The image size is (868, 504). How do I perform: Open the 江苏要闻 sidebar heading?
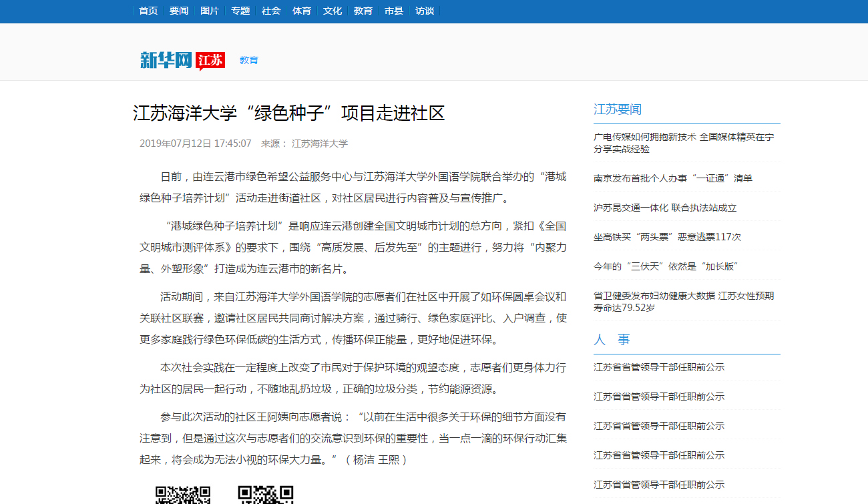[x=618, y=109]
